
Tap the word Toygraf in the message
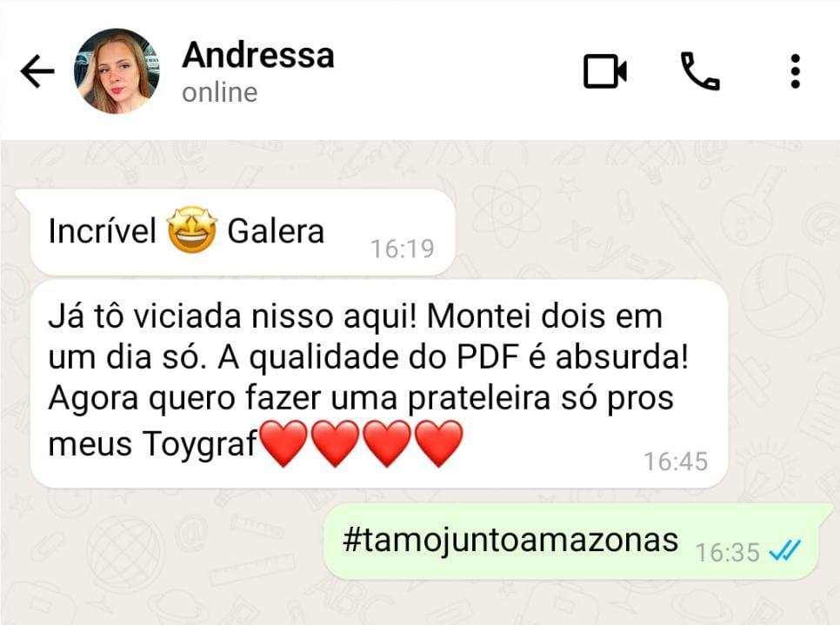(200, 444)
